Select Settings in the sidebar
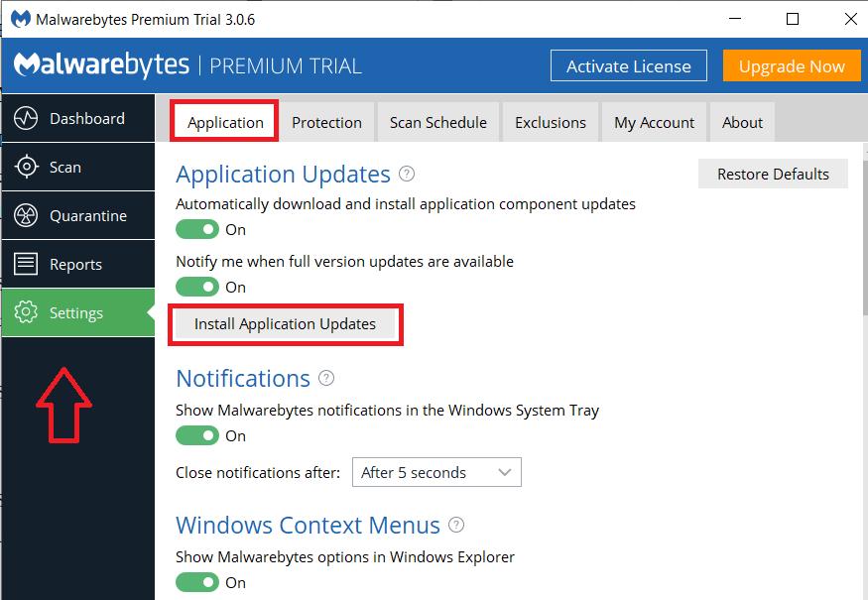The image size is (868, 600). tap(78, 312)
